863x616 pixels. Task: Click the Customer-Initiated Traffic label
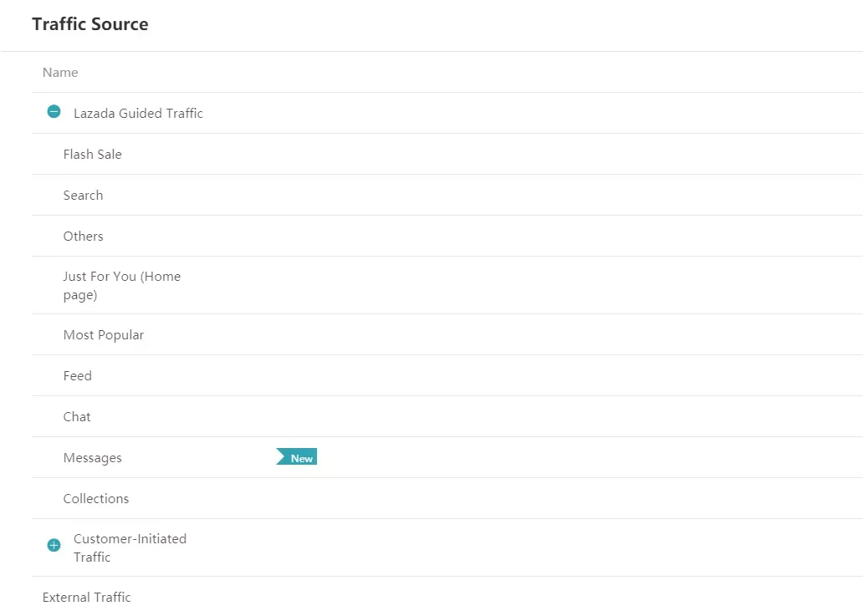click(x=130, y=547)
